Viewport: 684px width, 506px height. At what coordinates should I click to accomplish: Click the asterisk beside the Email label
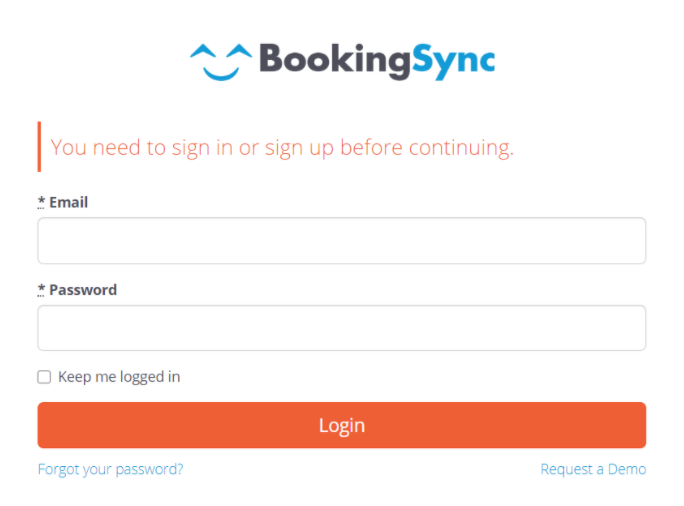(41, 202)
